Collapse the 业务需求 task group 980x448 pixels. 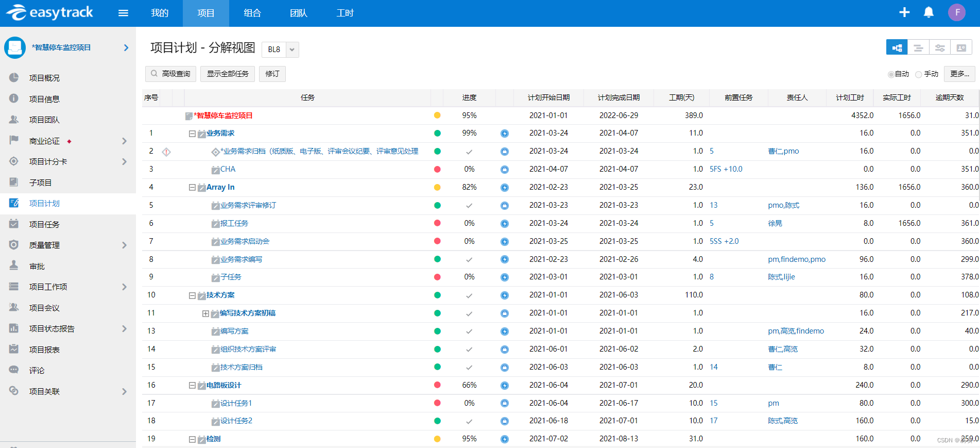[192, 134]
